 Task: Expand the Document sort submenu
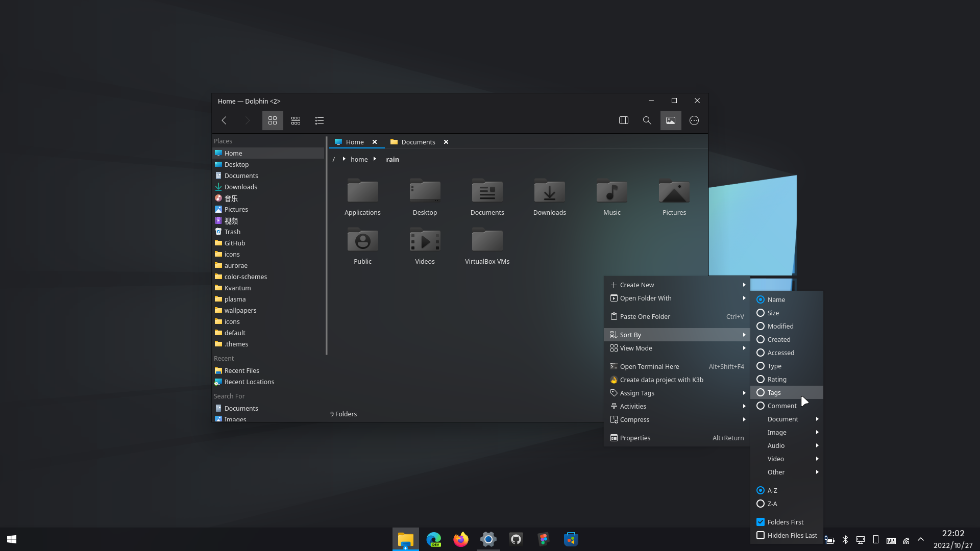pyautogui.click(x=787, y=419)
